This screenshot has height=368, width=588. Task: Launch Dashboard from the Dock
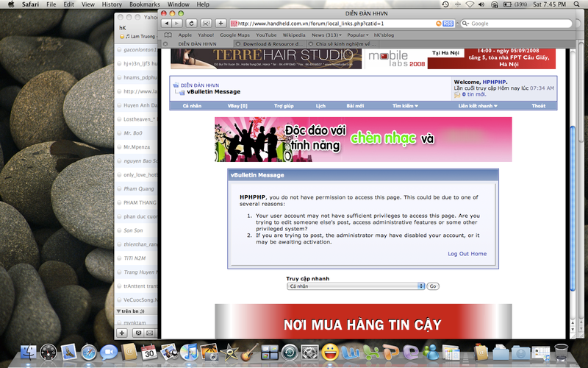point(49,353)
